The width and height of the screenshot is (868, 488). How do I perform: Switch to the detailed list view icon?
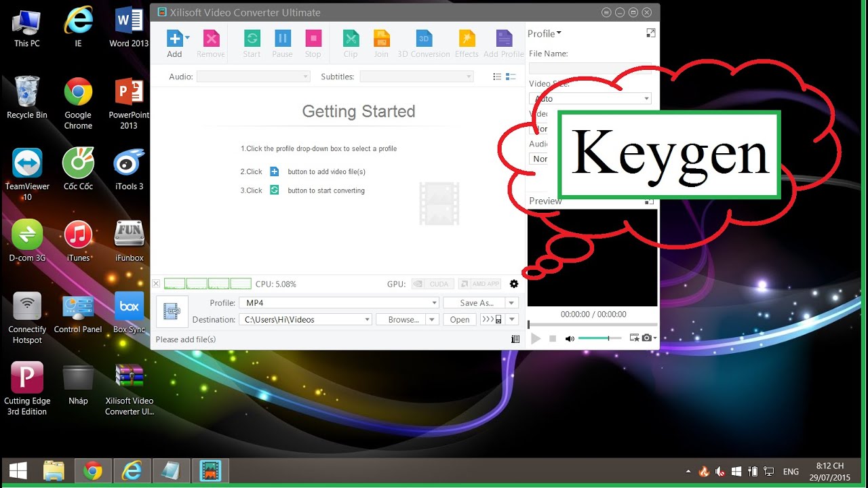click(511, 77)
